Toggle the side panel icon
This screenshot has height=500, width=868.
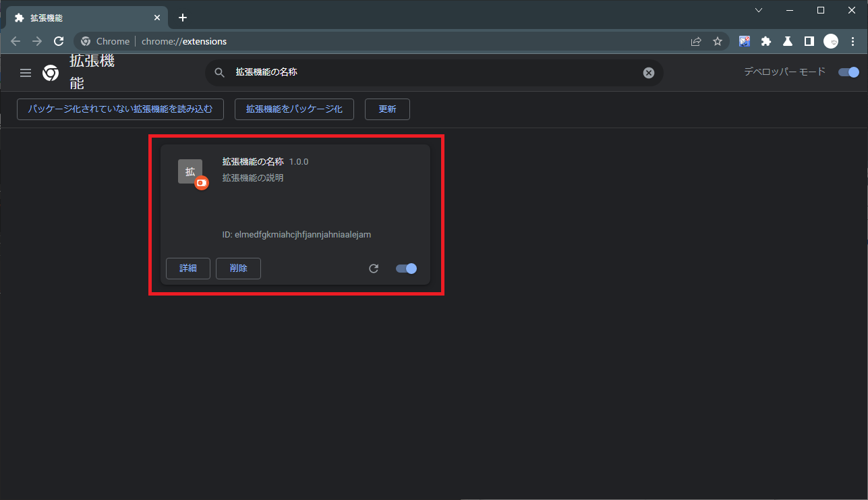click(x=809, y=41)
